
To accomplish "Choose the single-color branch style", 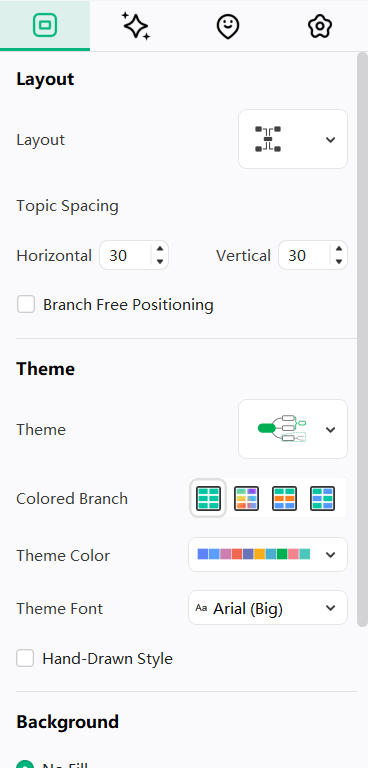I will point(208,499).
